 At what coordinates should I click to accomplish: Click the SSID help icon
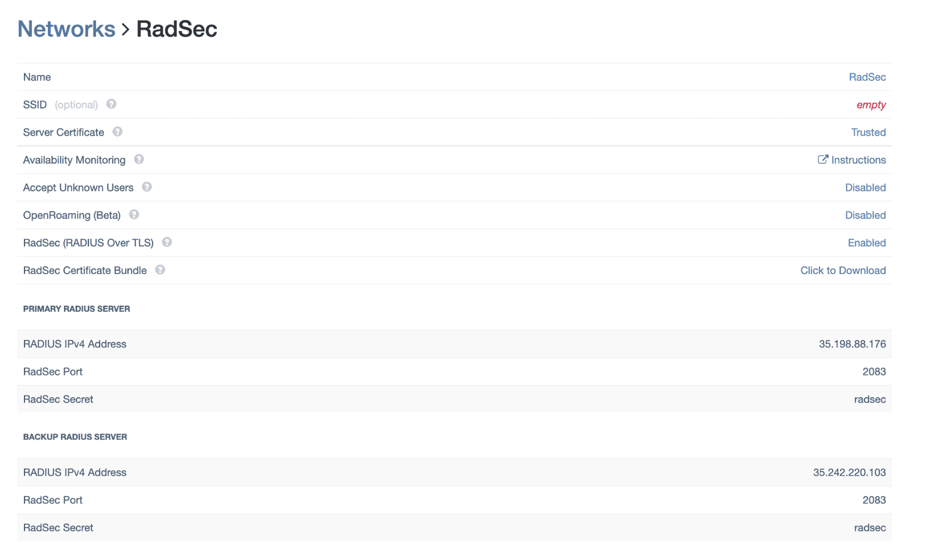[111, 104]
